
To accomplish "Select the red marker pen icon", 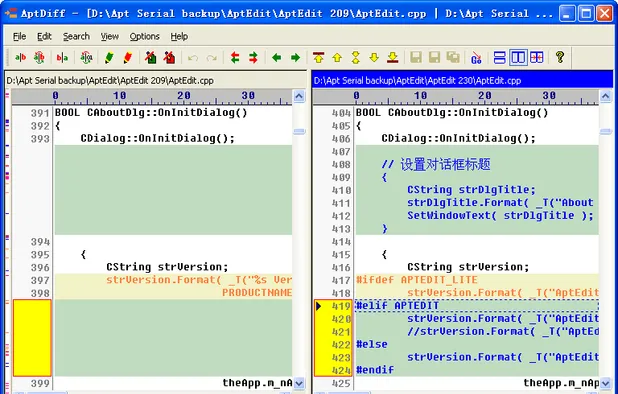I will click(127, 58).
